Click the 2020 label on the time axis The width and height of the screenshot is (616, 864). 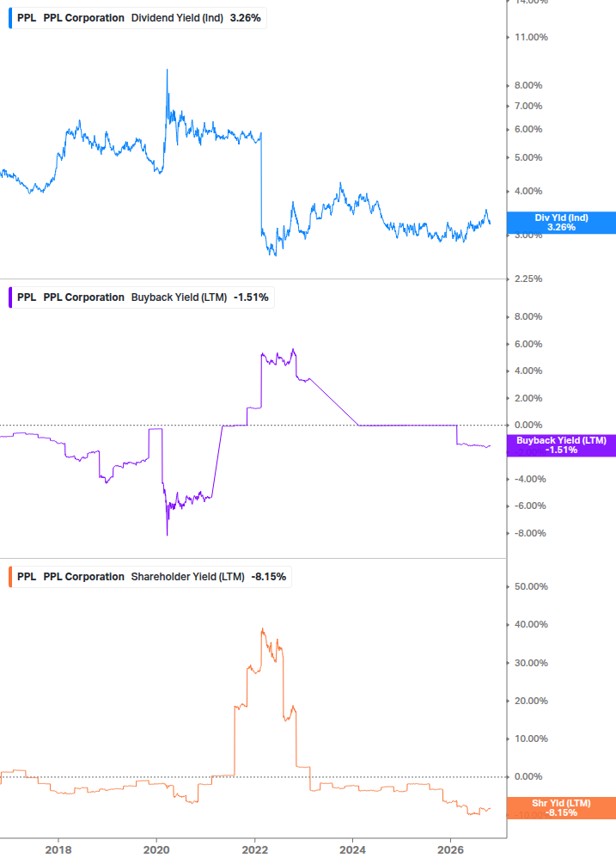point(156,850)
